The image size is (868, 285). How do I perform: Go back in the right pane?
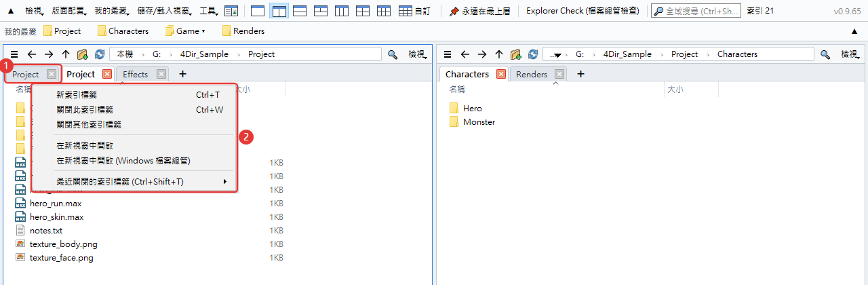(465, 54)
